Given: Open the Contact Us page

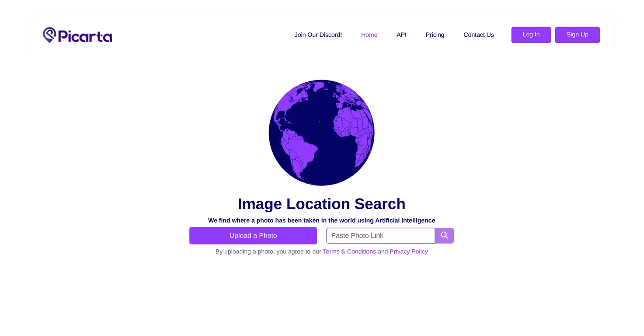Looking at the screenshot, I should click(x=479, y=35).
